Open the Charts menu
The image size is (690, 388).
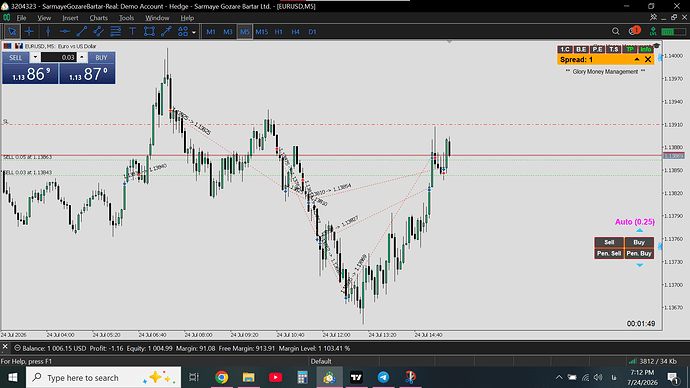pyautogui.click(x=98, y=18)
